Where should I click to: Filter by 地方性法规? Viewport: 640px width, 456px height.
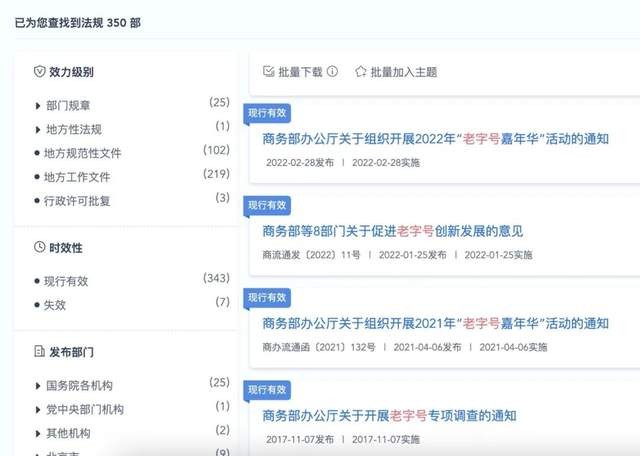click(x=73, y=129)
